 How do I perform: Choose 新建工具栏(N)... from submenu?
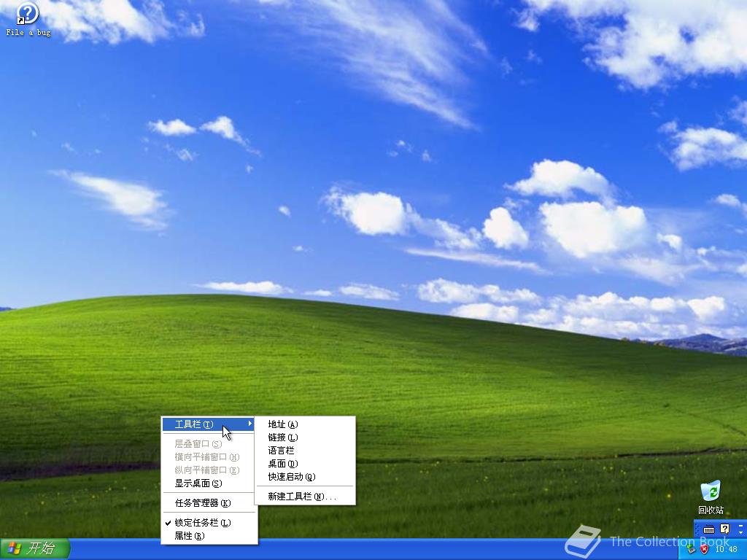305,496
